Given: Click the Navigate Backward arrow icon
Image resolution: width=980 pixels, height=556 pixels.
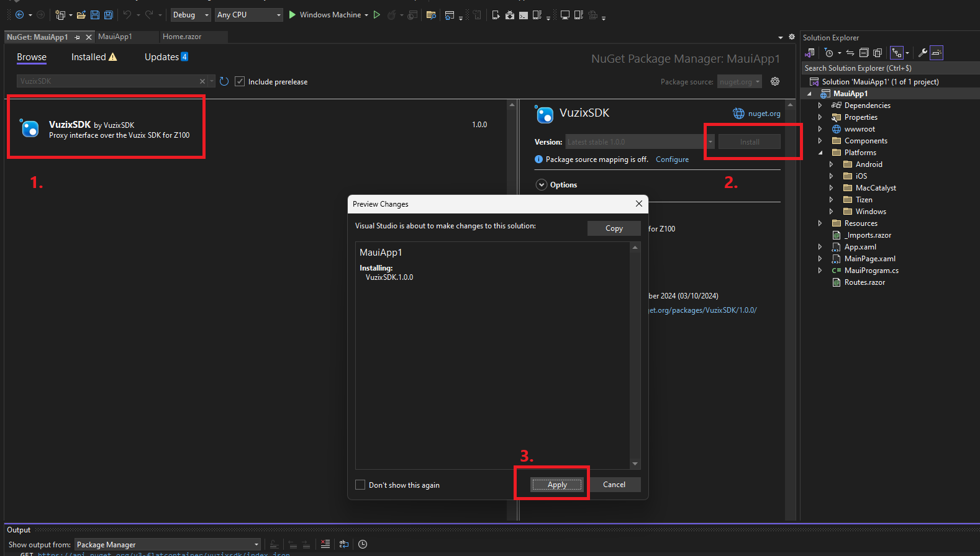Looking at the screenshot, I should pos(19,15).
